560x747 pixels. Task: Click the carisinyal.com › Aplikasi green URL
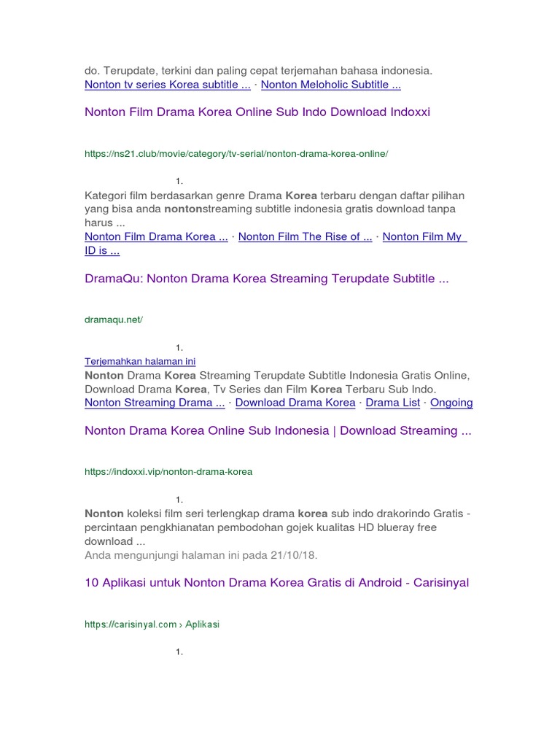[x=152, y=624]
